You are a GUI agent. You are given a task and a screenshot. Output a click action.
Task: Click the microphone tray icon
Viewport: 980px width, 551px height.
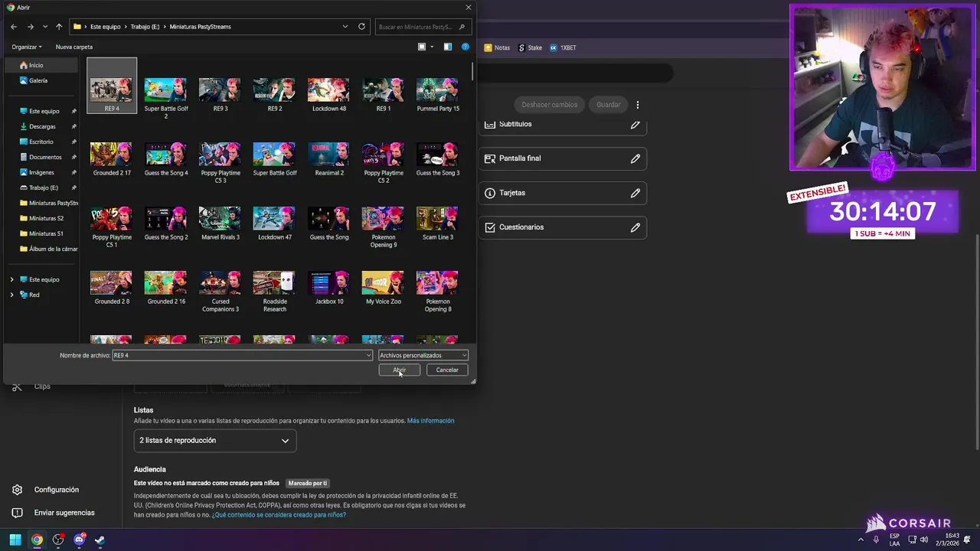(x=876, y=540)
